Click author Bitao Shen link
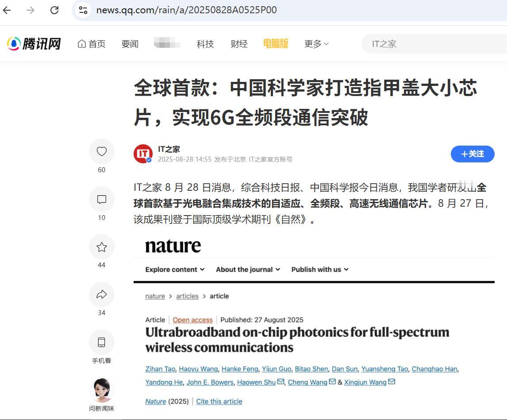The image size is (507, 420). [x=311, y=369]
